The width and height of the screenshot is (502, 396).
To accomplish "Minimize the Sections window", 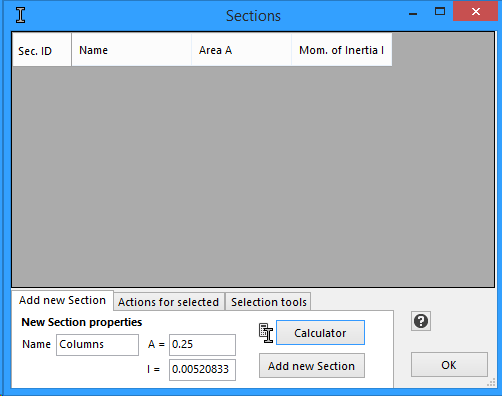I will 413,13.
